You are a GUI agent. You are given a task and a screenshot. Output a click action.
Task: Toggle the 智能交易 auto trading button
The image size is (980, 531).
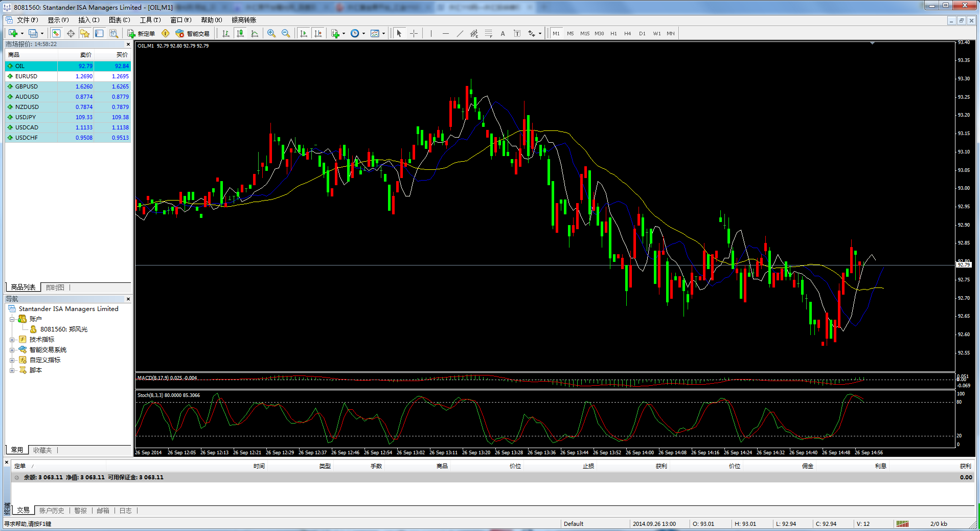click(193, 33)
